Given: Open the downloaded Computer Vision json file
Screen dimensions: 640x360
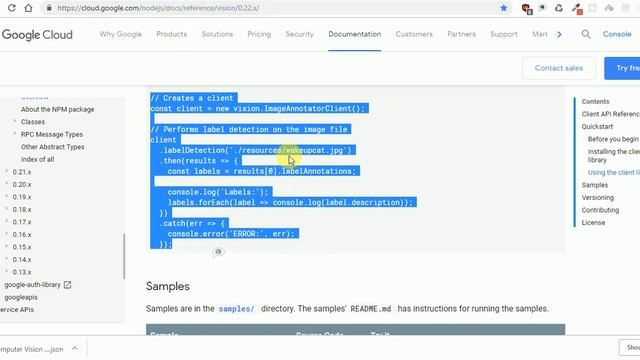Looking at the screenshot, I should coord(32,349).
